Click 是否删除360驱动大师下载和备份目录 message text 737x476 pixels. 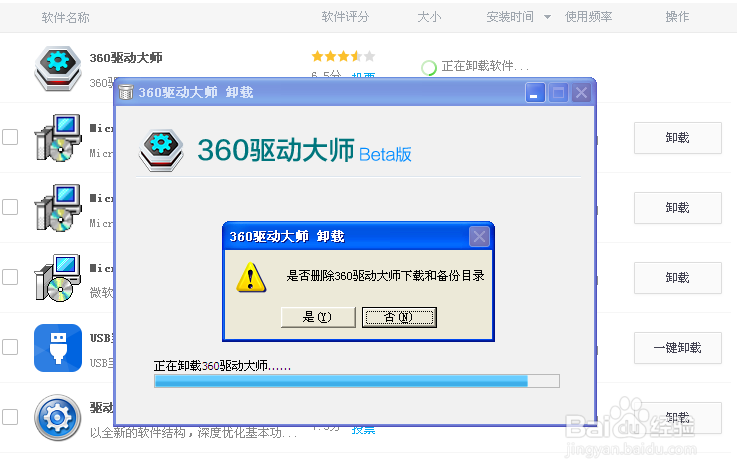[385, 275]
